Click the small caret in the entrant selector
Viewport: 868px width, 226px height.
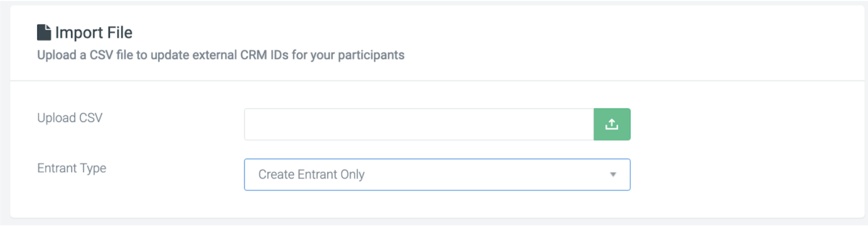tap(613, 174)
